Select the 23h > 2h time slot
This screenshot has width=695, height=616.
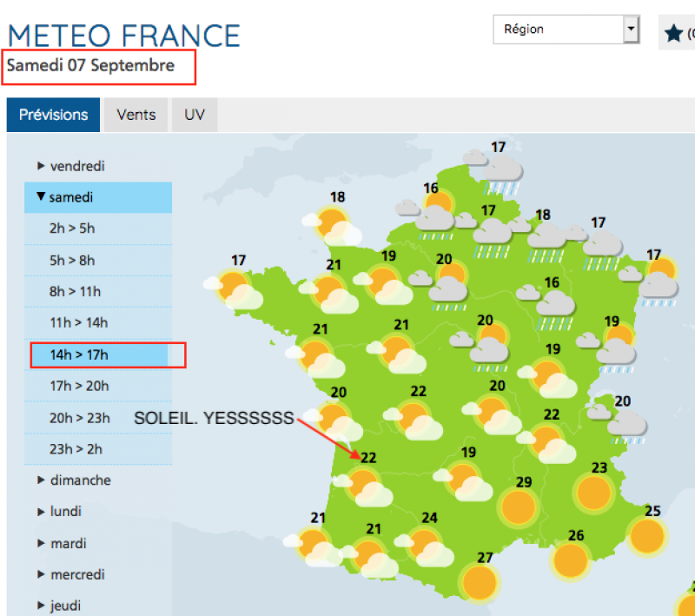[x=98, y=449]
